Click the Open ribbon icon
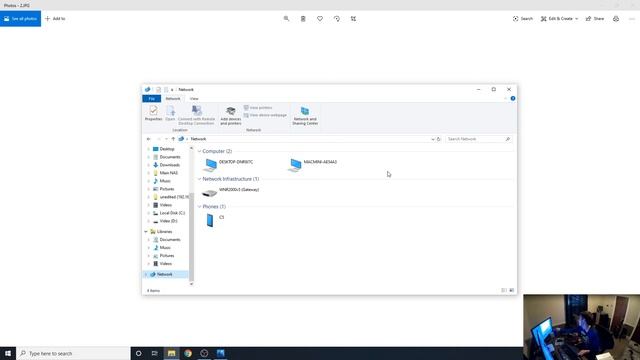Screen dimensions: 640x360 (170, 113)
